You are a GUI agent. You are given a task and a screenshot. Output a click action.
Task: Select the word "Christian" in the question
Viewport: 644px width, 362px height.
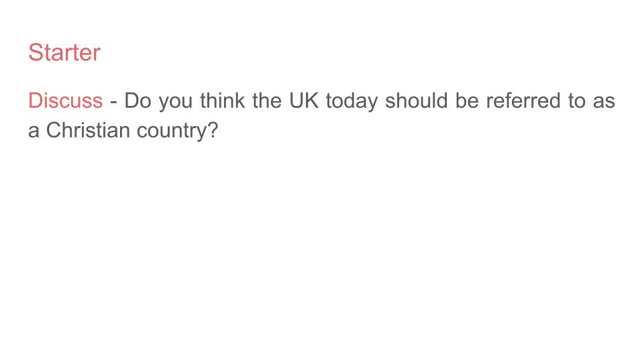click(88, 130)
